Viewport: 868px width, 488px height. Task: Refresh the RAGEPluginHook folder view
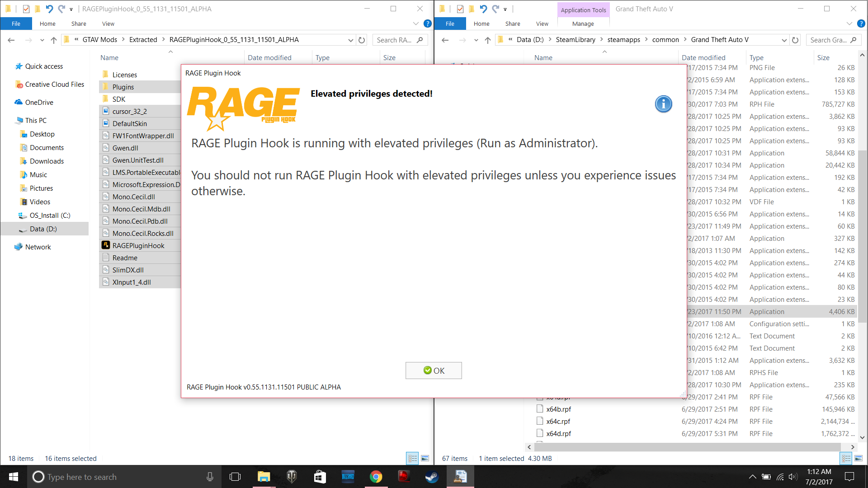[362, 40]
